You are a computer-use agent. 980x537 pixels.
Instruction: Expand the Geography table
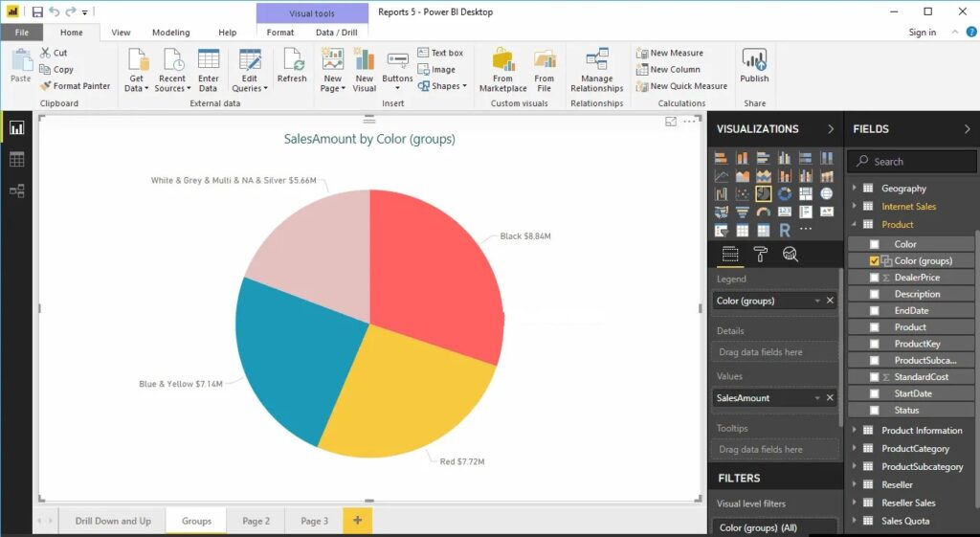855,188
